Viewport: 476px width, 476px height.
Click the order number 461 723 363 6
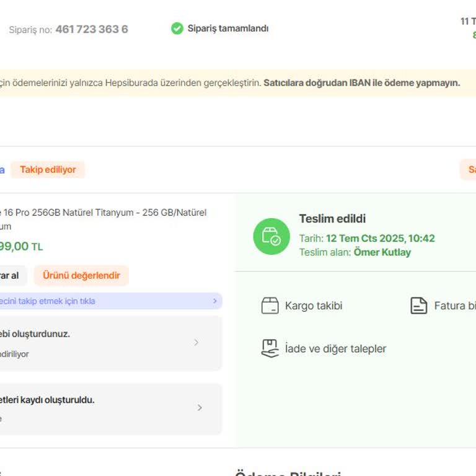click(x=92, y=29)
